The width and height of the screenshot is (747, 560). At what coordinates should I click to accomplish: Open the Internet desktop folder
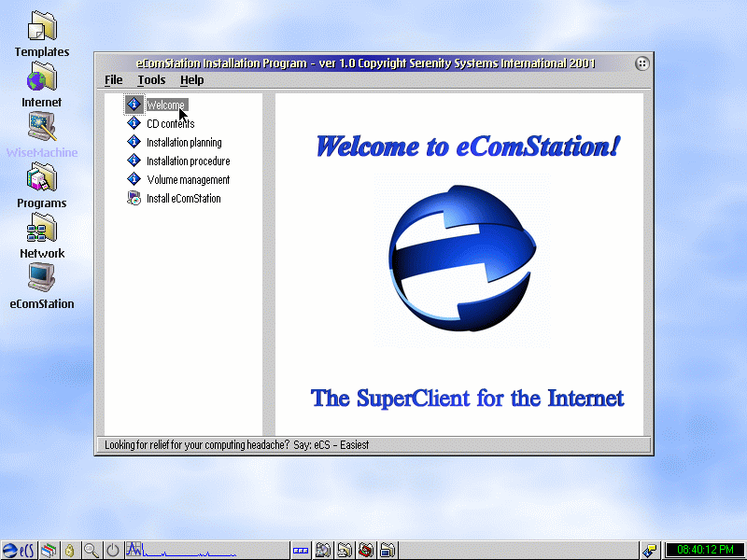point(42,84)
